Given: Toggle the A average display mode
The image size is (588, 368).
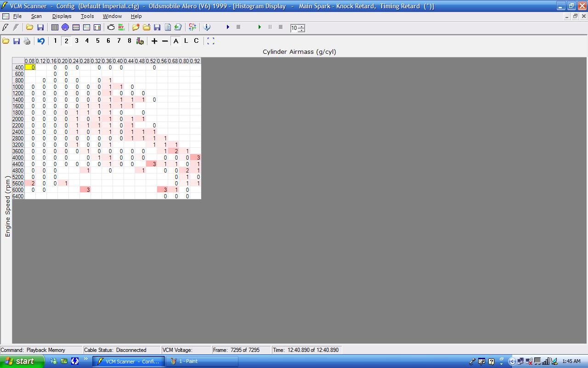Looking at the screenshot, I should (x=176, y=41).
